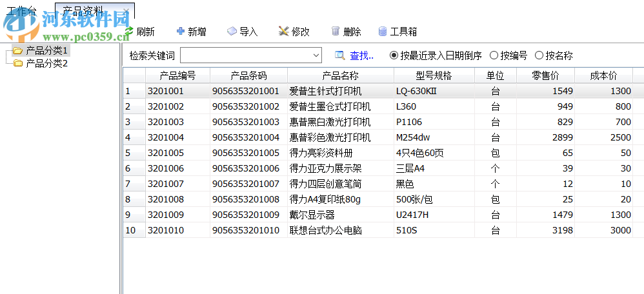The image size is (644, 294).
Task: Click the 删除 trash bin icon
Action: tap(336, 31)
